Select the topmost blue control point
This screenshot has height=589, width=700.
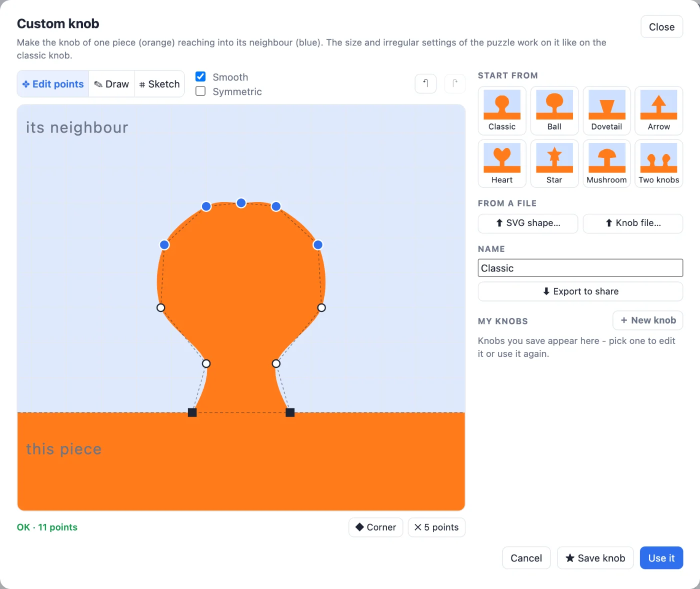[241, 203]
